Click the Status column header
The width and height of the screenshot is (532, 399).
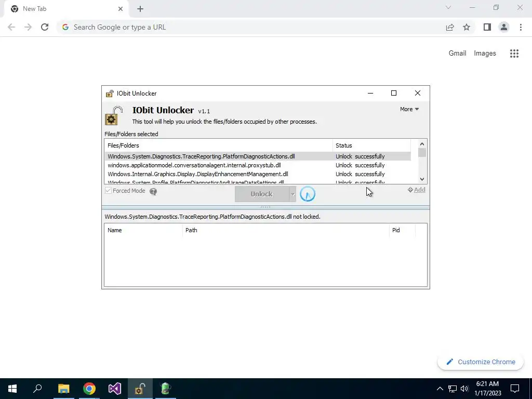pos(371,145)
